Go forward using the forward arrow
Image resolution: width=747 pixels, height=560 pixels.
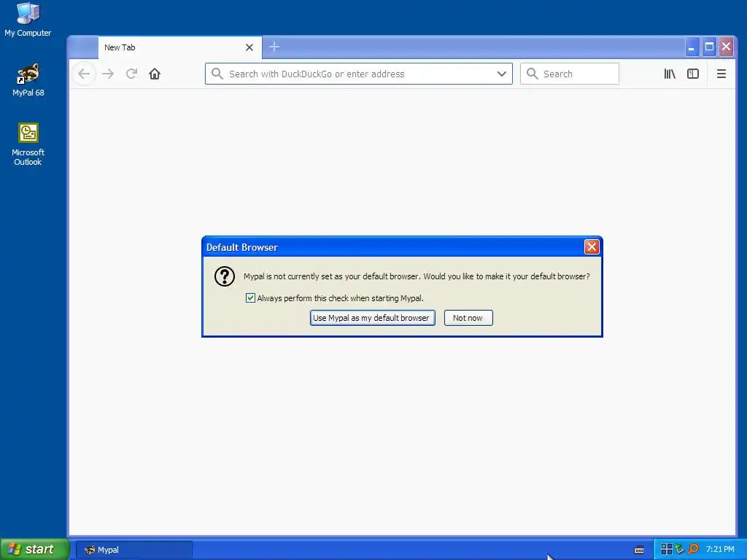[108, 74]
